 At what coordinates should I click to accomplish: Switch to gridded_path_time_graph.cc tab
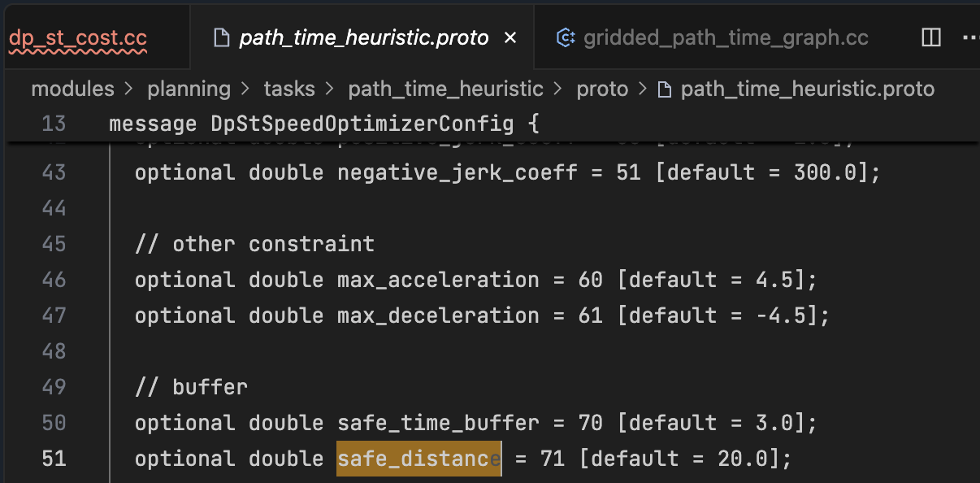click(726, 37)
